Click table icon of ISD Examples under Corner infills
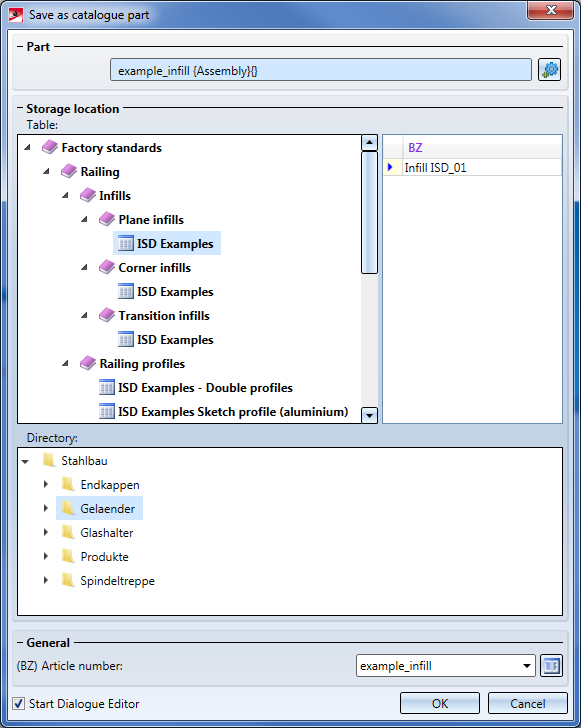Image resolution: width=581 pixels, height=728 pixels. pos(126,292)
